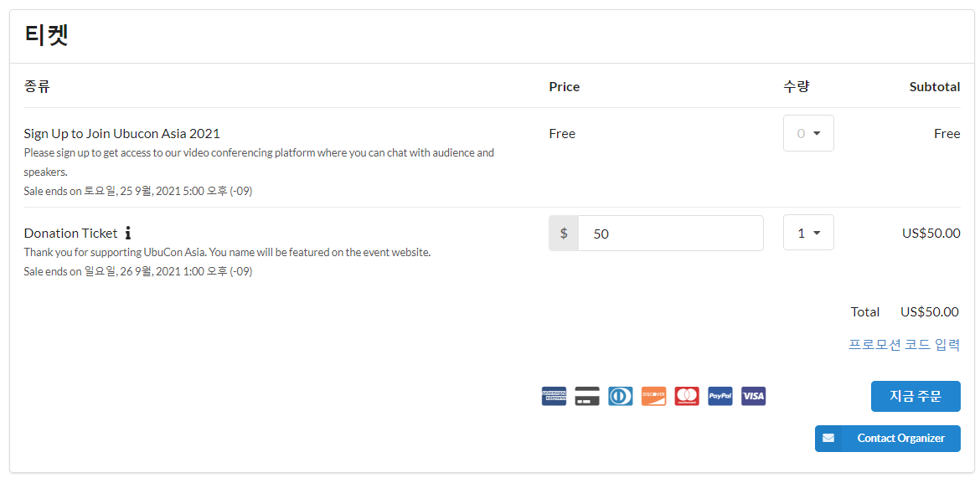This screenshot has height=483, width=980.
Task: Click the Sign Up to Join Ubucon Asia 2021 title
Action: coord(122,133)
